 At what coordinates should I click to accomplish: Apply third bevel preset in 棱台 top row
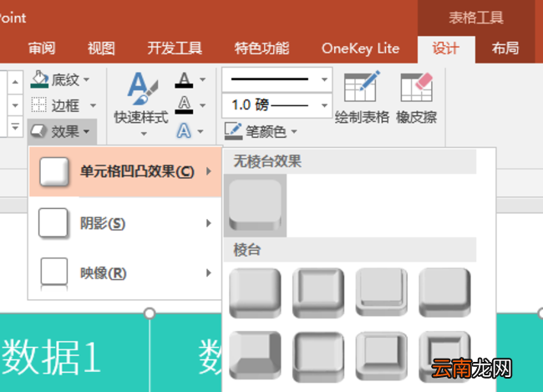381,293
